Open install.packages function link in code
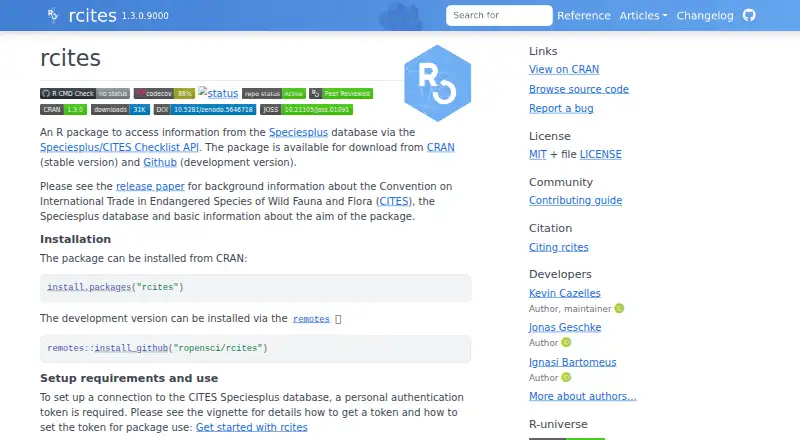The width and height of the screenshot is (800, 440). [x=89, y=287]
